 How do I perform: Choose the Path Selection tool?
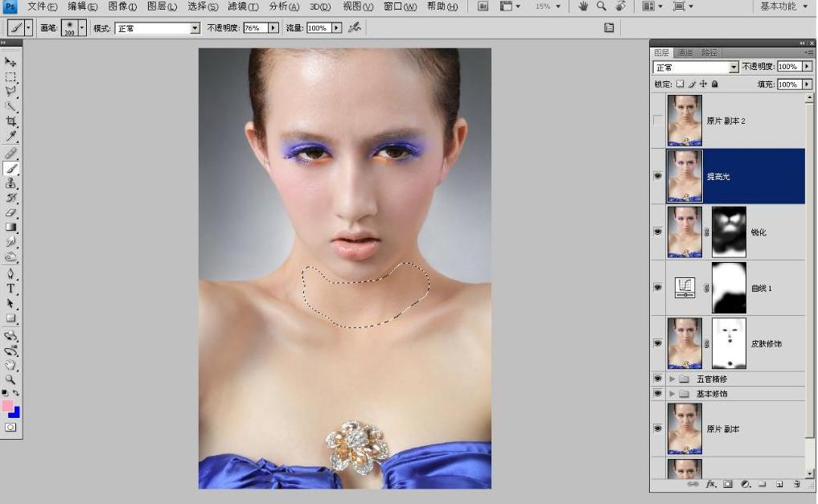10,303
